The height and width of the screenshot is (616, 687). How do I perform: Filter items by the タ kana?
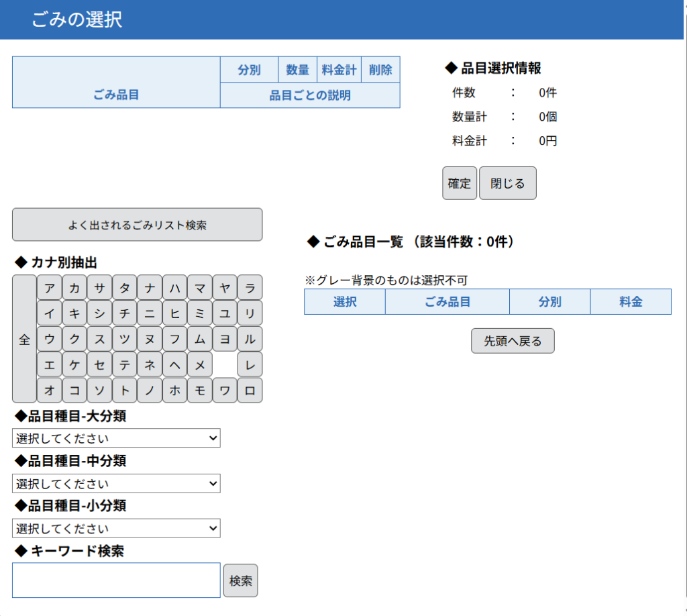(124, 287)
